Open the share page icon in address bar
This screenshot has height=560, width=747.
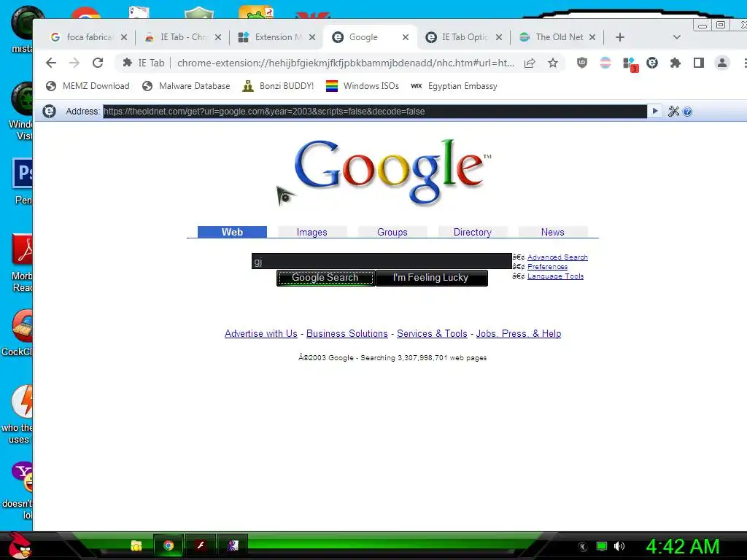coord(530,63)
